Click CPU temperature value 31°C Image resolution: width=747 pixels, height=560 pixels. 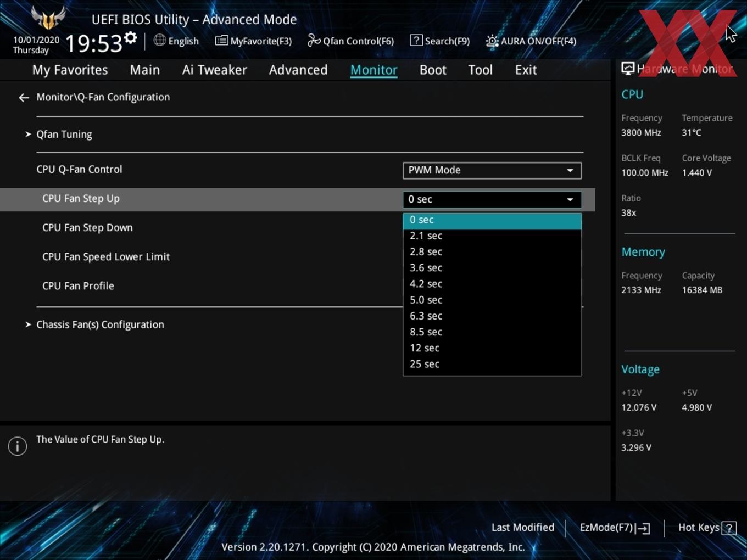(691, 133)
